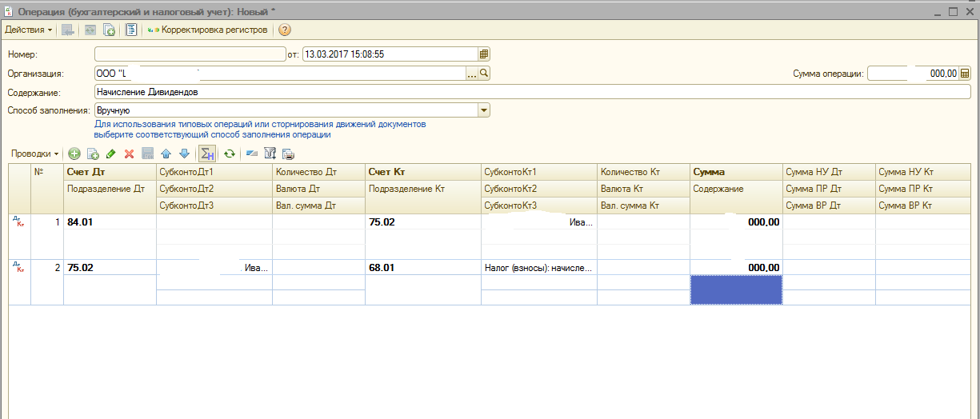The height and width of the screenshot is (419, 980).
Task: Open the date picker calendar icon
Action: [x=483, y=54]
